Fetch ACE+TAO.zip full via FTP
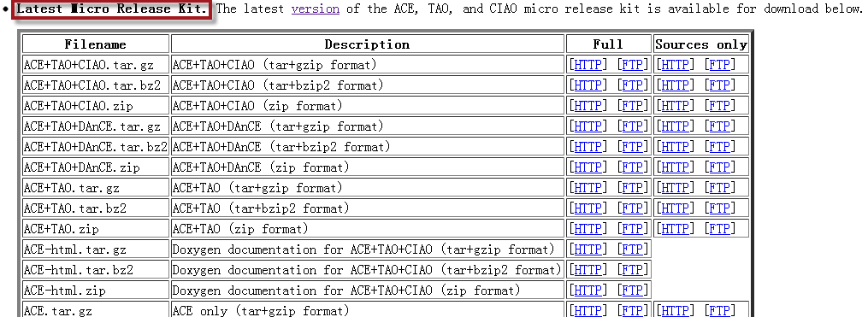The width and height of the screenshot is (868, 317). 632,228
